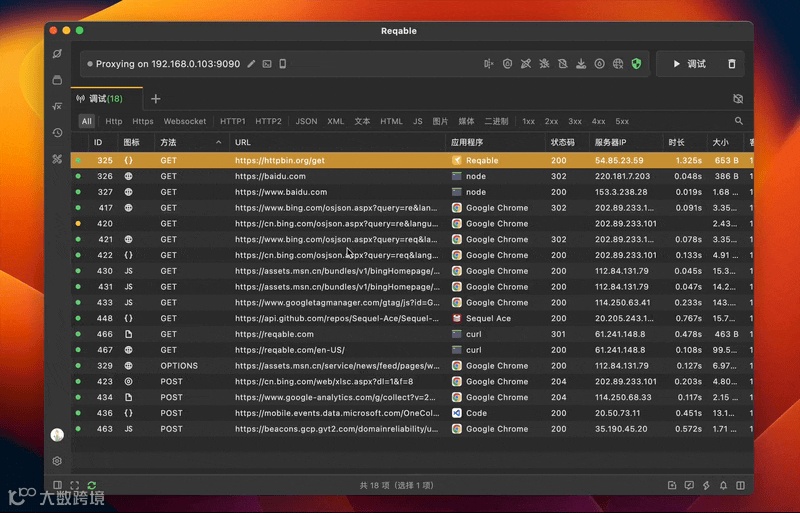This screenshot has height=513, width=800.
Task: Select the XML filter tab
Action: click(335, 121)
